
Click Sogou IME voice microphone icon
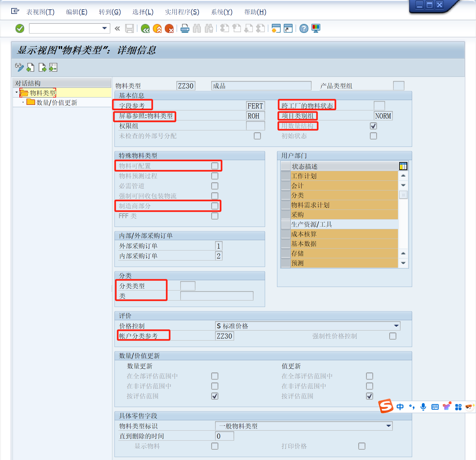pyautogui.click(x=423, y=407)
